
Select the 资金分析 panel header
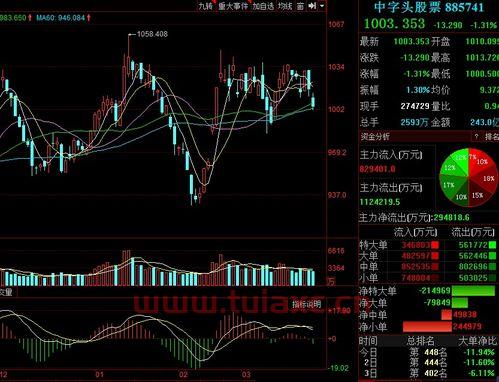pyautogui.click(x=375, y=136)
